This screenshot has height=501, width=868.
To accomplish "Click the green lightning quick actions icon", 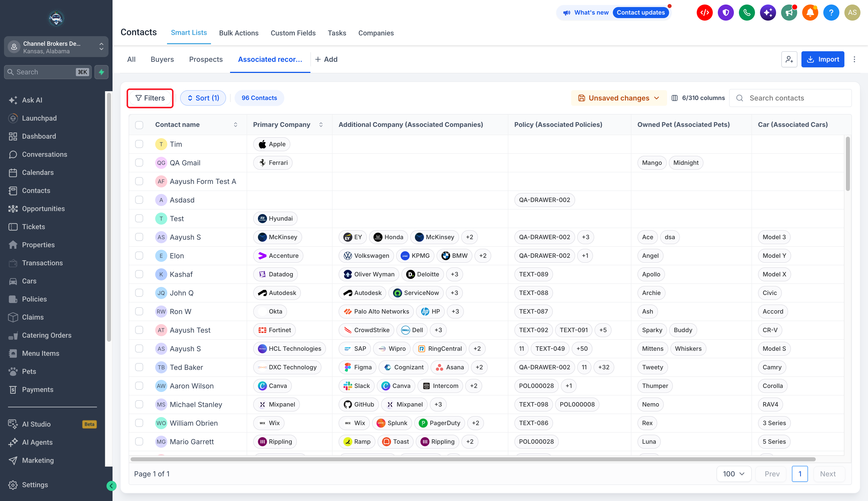I will coord(101,72).
